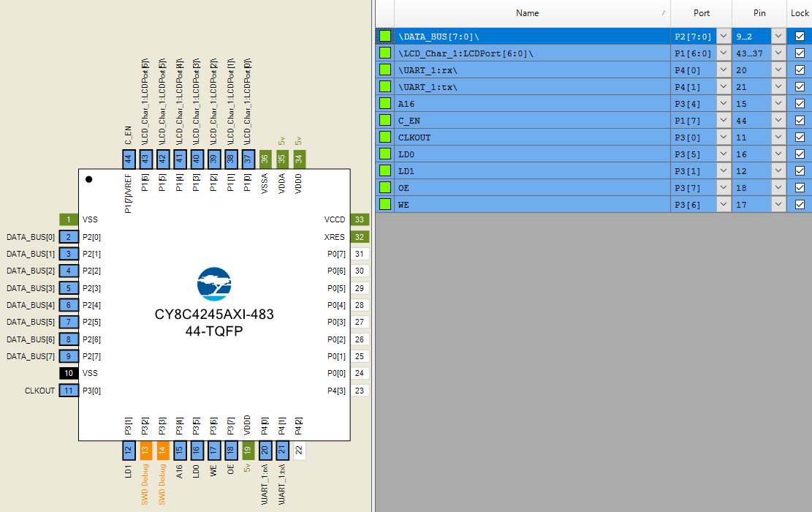Viewport: 812px width, 512px height.
Task: Select chip pin 9 assigned to DATA_BUS[7]
Action: pos(69,356)
